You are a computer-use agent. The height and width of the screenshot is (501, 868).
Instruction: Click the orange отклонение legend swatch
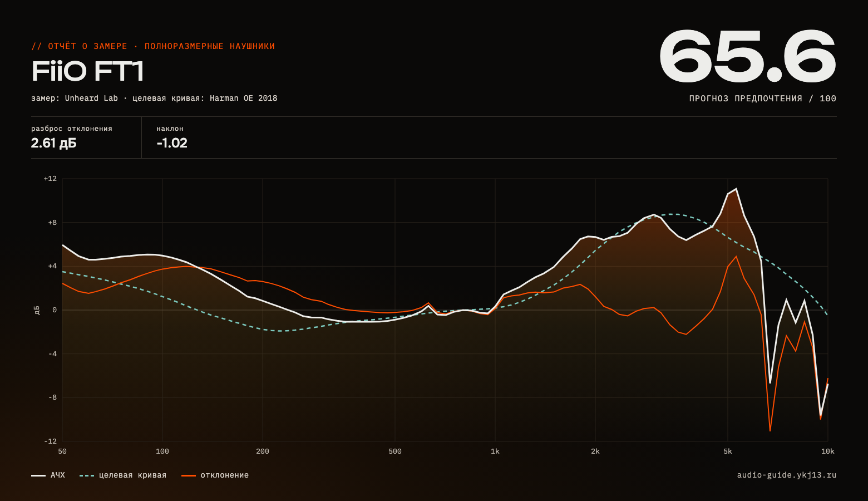189,475
